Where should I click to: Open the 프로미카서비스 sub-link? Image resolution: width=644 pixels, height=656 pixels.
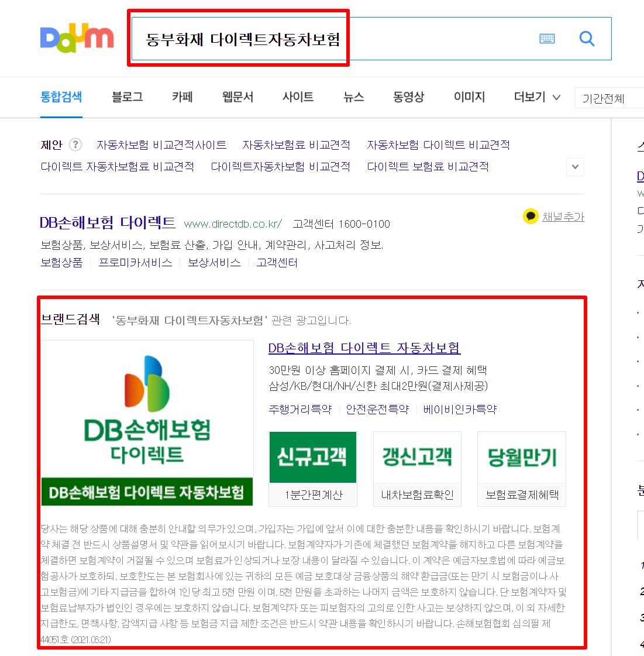click(x=135, y=263)
